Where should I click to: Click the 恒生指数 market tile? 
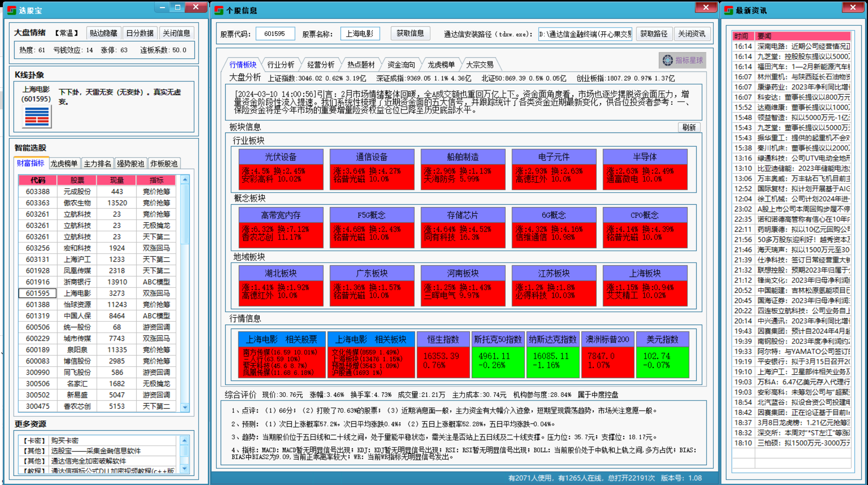click(x=443, y=354)
